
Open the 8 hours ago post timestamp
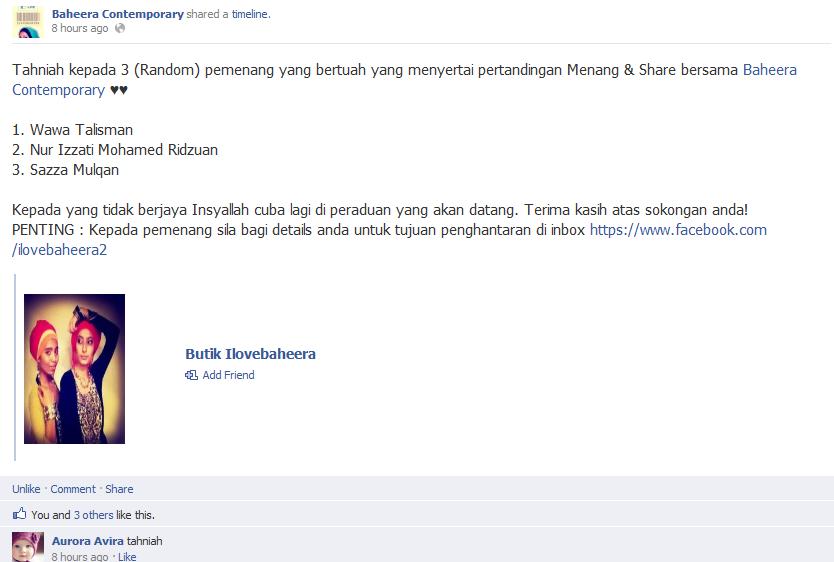tap(80, 28)
